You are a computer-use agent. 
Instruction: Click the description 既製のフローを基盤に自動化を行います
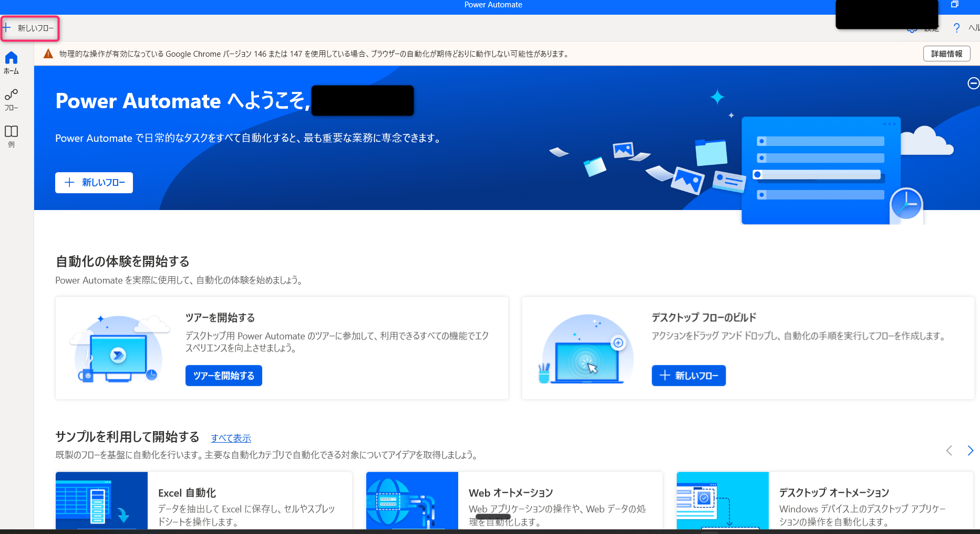pyautogui.click(x=267, y=455)
